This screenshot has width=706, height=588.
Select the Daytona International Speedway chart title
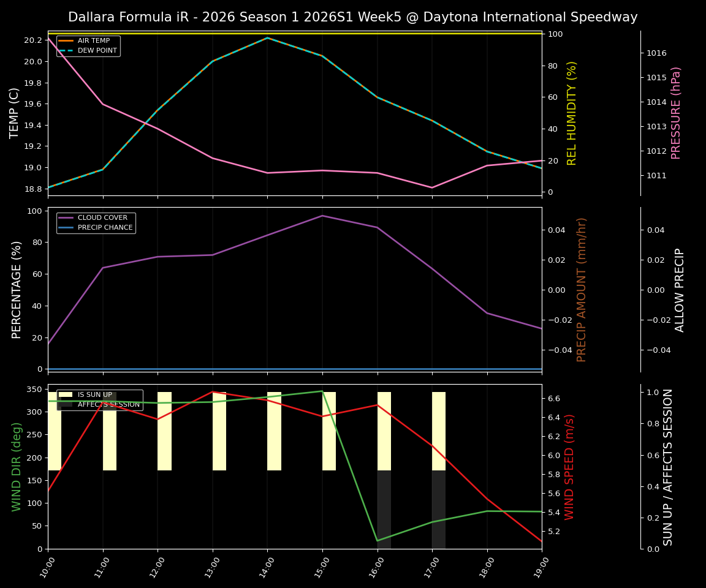353,17
